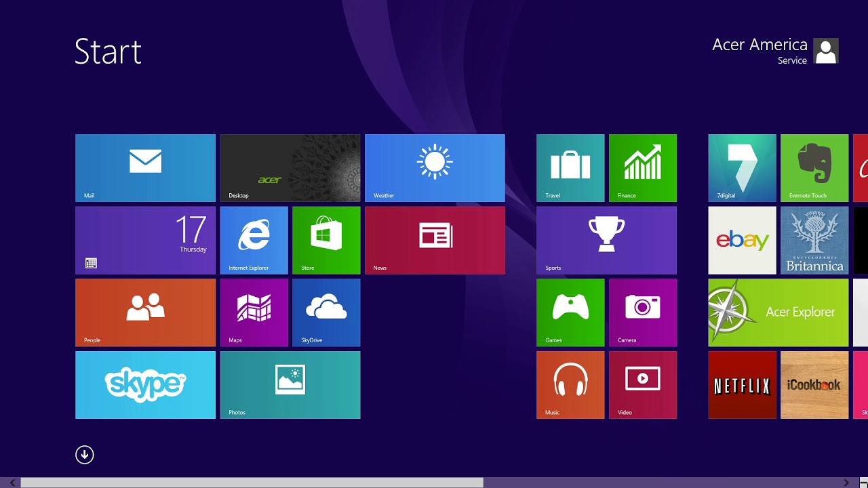868x488 pixels.
Task: Open the SkyDrive tile
Action: [326, 312]
